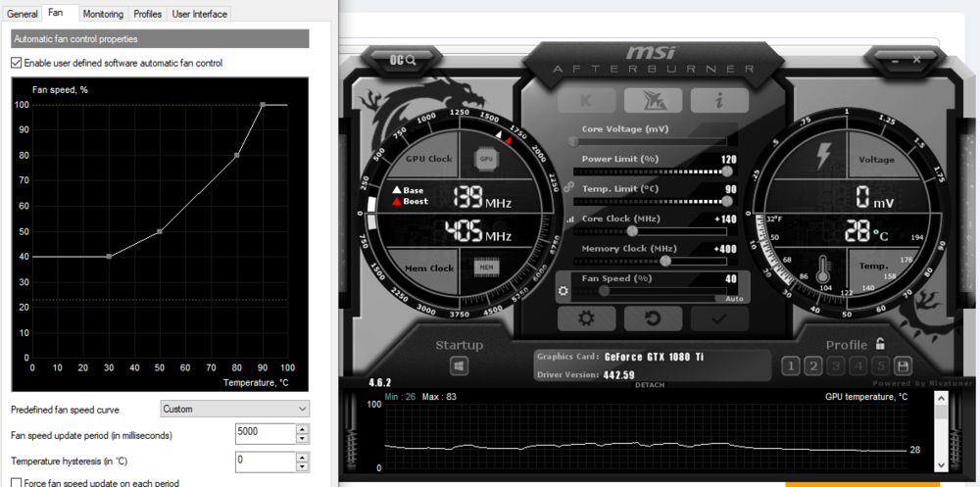Apply settings with the checkmark button
This screenshot has height=487, width=980.
pyautogui.click(x=719, y=318)
